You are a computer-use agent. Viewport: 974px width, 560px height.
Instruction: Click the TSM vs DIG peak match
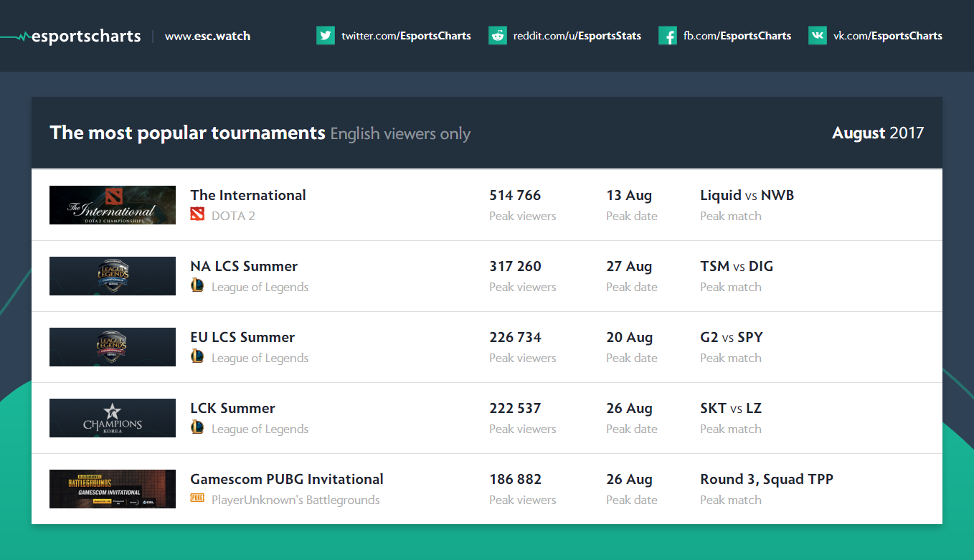[737, 266]
